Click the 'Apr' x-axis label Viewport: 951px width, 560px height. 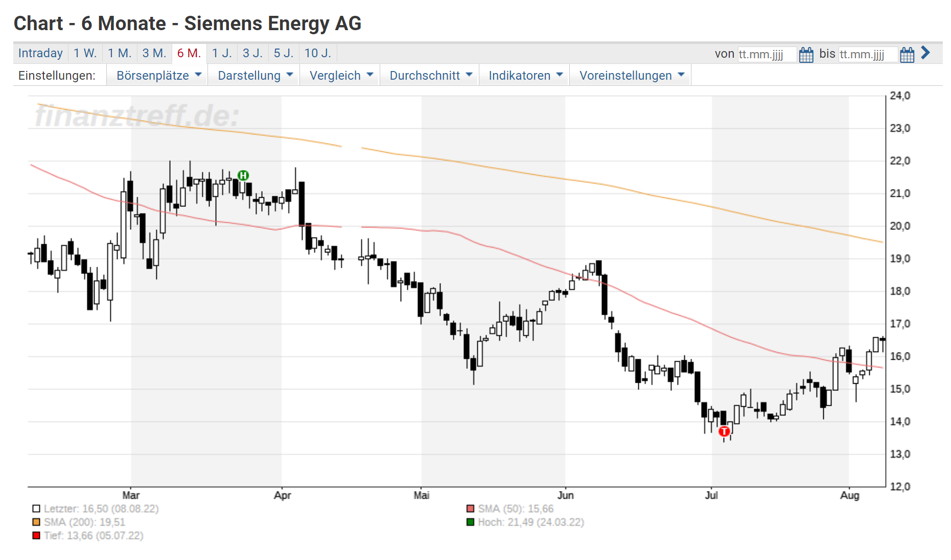tap(282, 495)
